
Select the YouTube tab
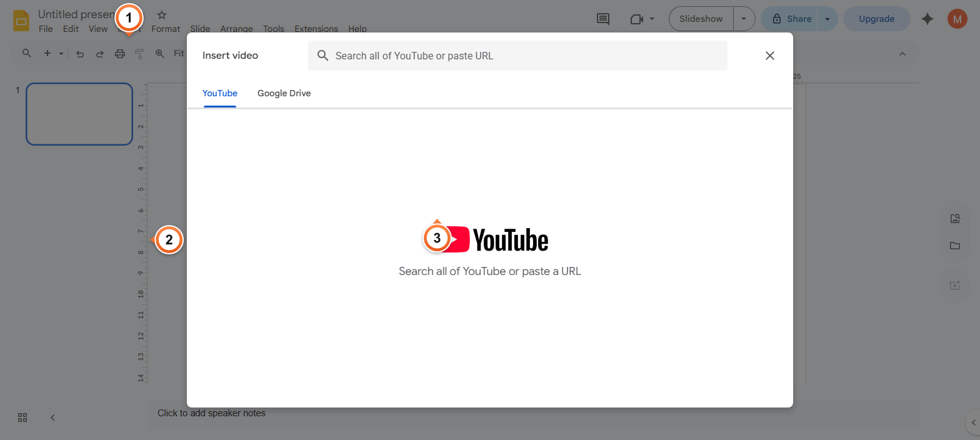[220, 93]
